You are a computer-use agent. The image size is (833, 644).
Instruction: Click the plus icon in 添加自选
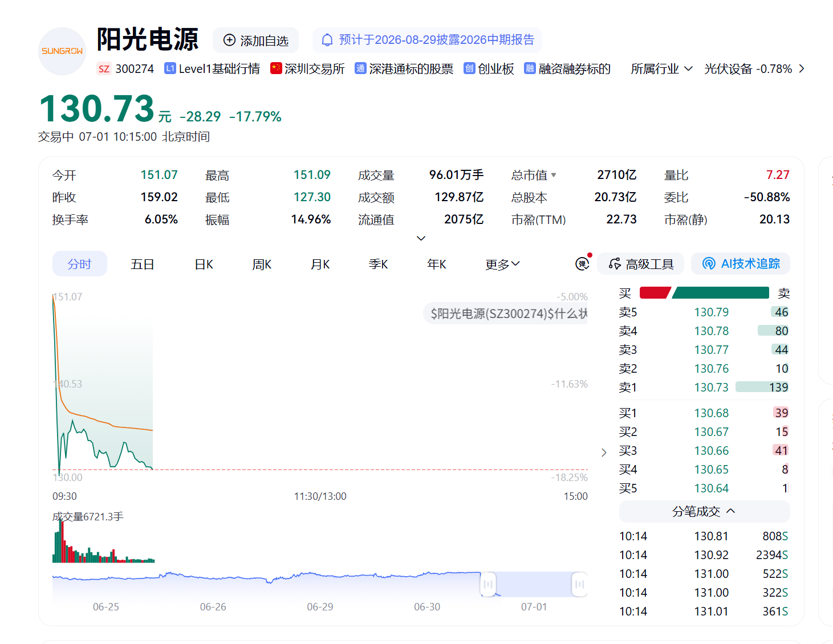coord(229,40)
